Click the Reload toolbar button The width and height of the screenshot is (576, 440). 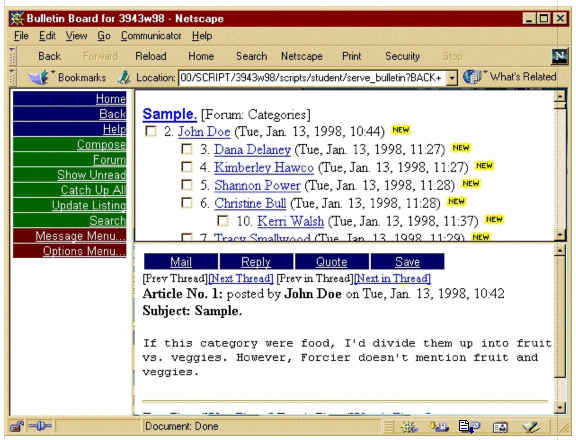151,56
